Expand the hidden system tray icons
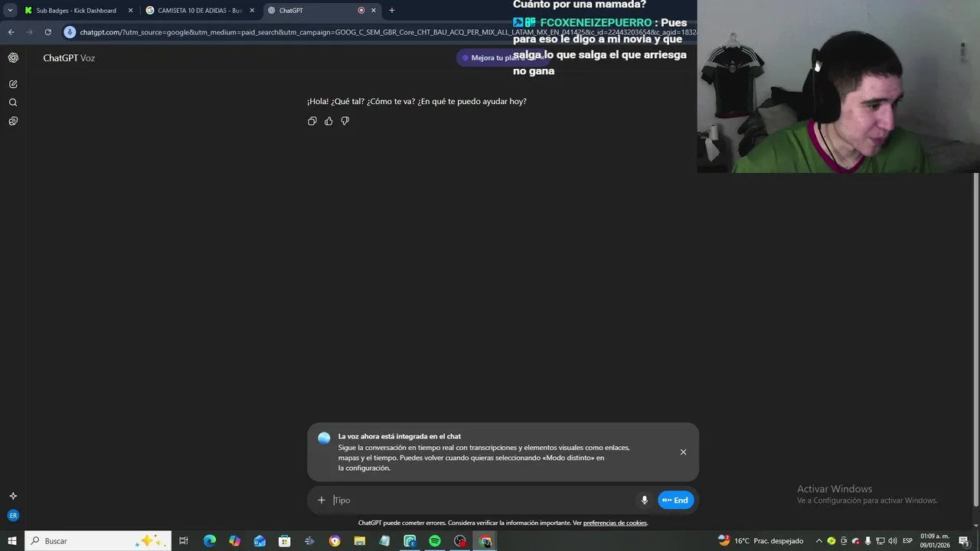The height and width of the screenshot is (551, 980). tap(819, 541)
